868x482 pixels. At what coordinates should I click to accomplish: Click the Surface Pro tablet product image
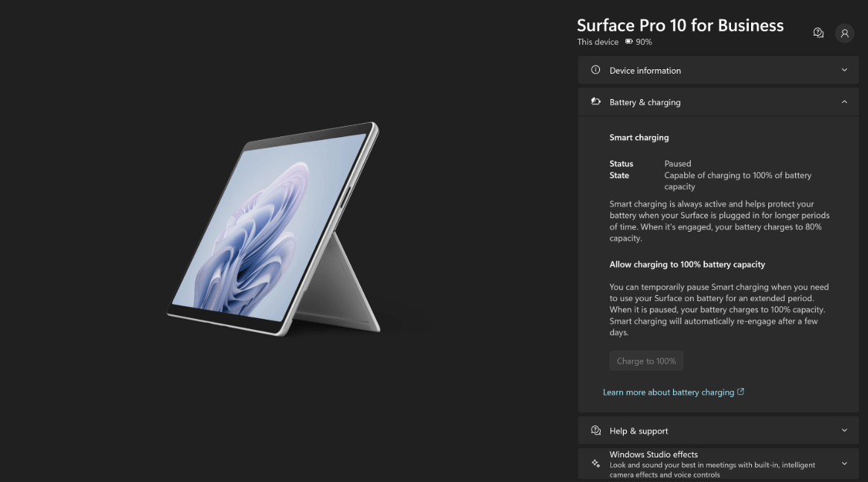click(274, 229)
